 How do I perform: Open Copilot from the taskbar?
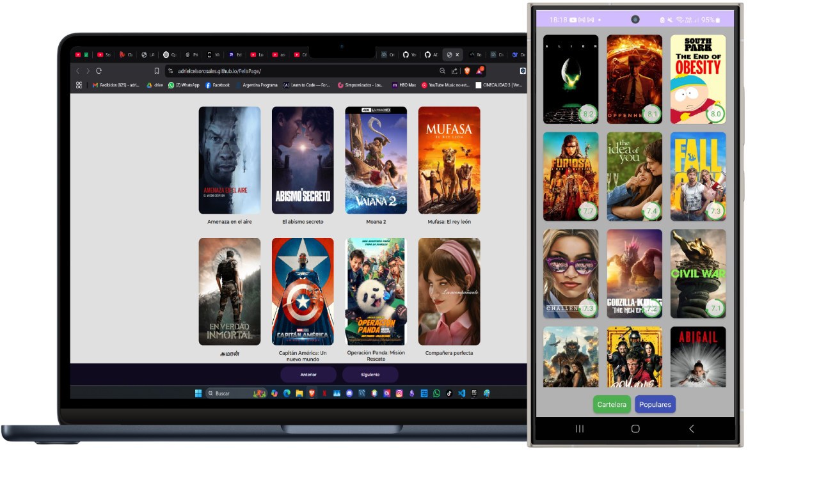pos(274,393)
